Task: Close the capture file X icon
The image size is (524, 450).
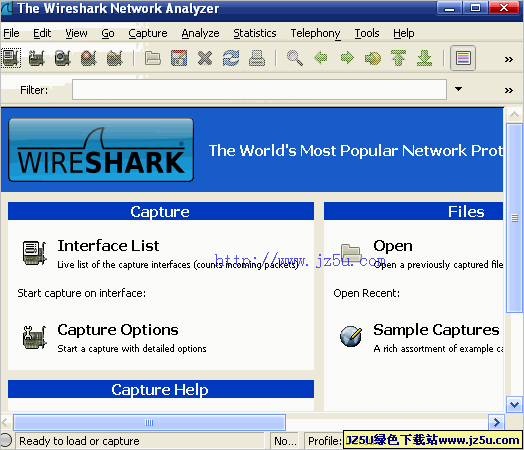Action: (x=205, y=58)
